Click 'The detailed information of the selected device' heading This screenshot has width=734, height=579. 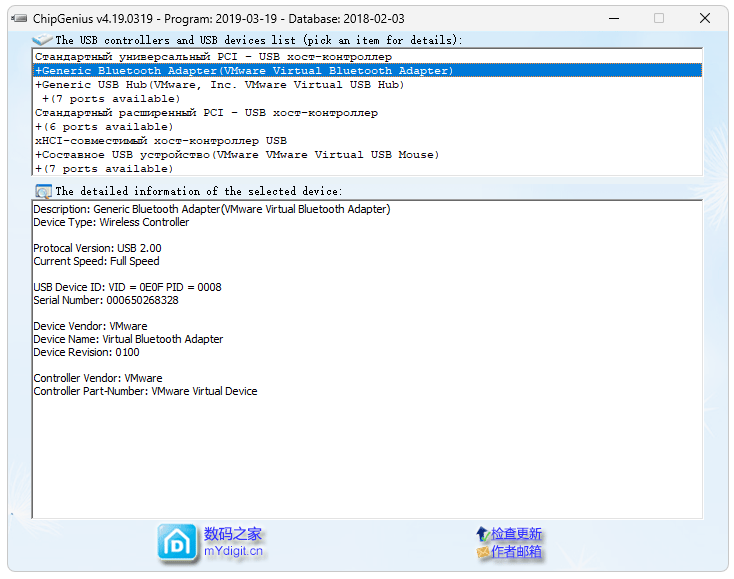[199, 191]
